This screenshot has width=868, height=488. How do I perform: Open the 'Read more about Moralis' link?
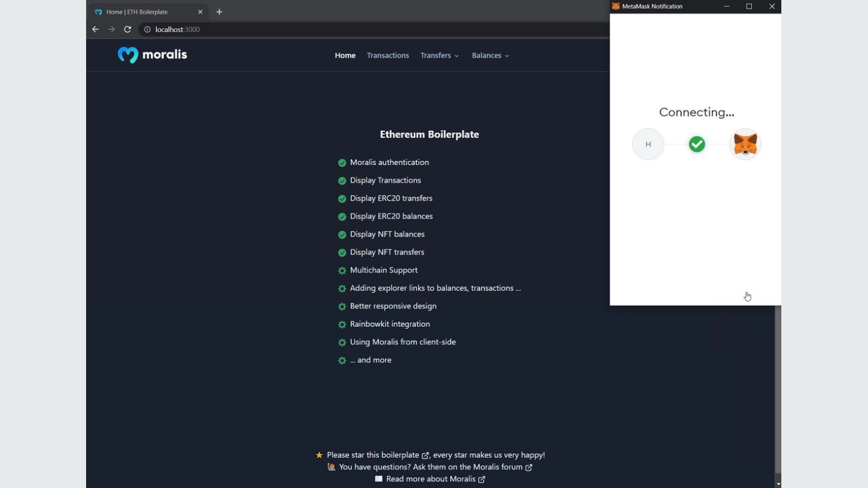(x=435, y=479)
